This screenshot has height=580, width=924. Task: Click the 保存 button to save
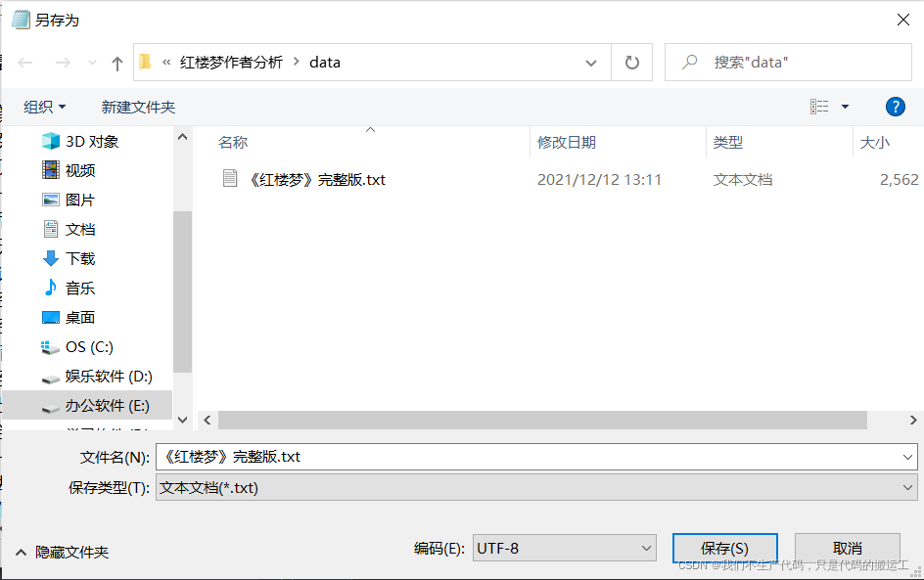tap(724, 548)
